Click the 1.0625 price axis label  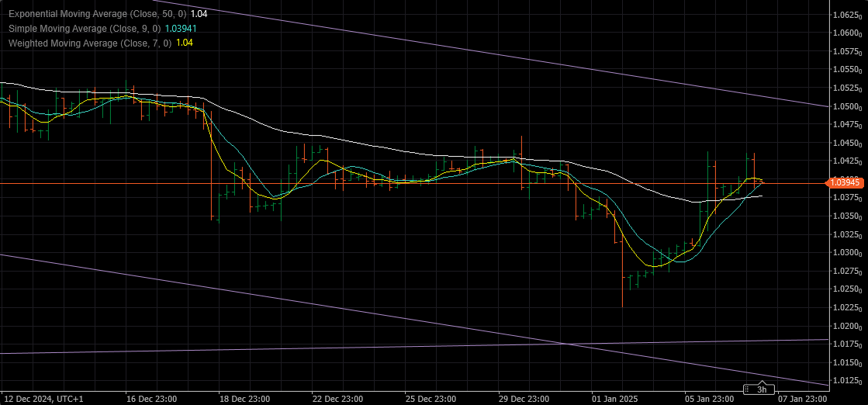(x=848, y=15)
